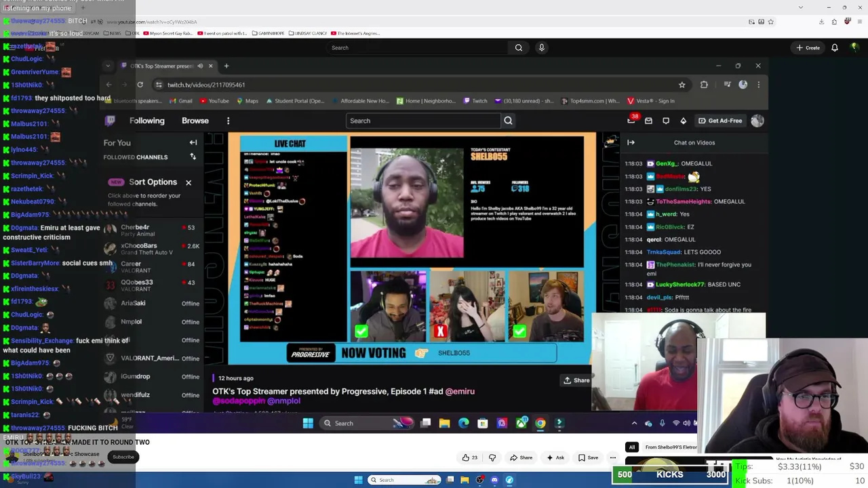Open Twitch more options three-dot menu
Viewport: 868px width, 488px height.
click(x=228, y=121)
